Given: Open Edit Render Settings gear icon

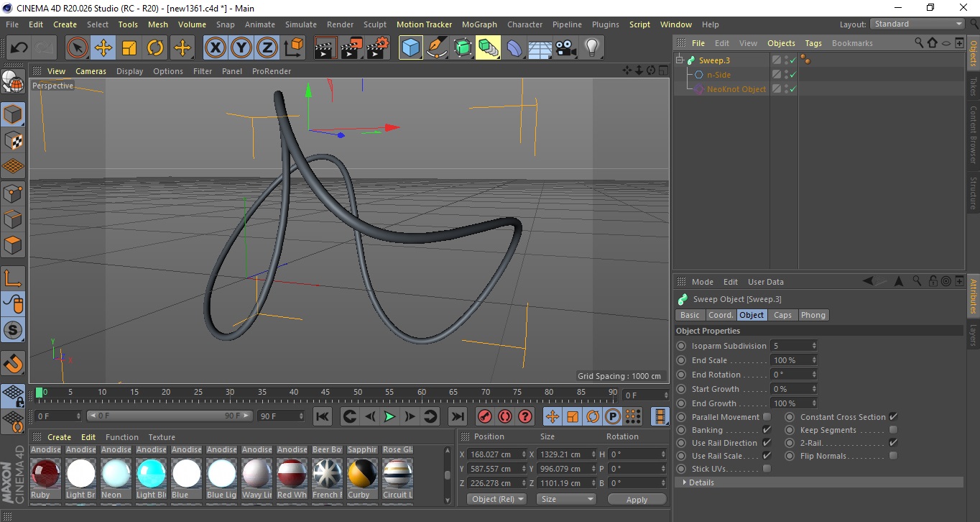Looking at the screenshot, I should point(378,48).
